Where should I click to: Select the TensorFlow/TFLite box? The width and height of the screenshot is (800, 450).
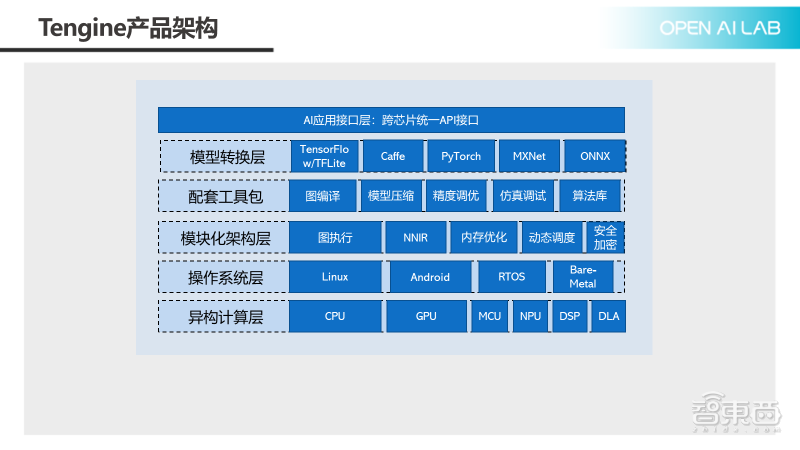point(324,156)
